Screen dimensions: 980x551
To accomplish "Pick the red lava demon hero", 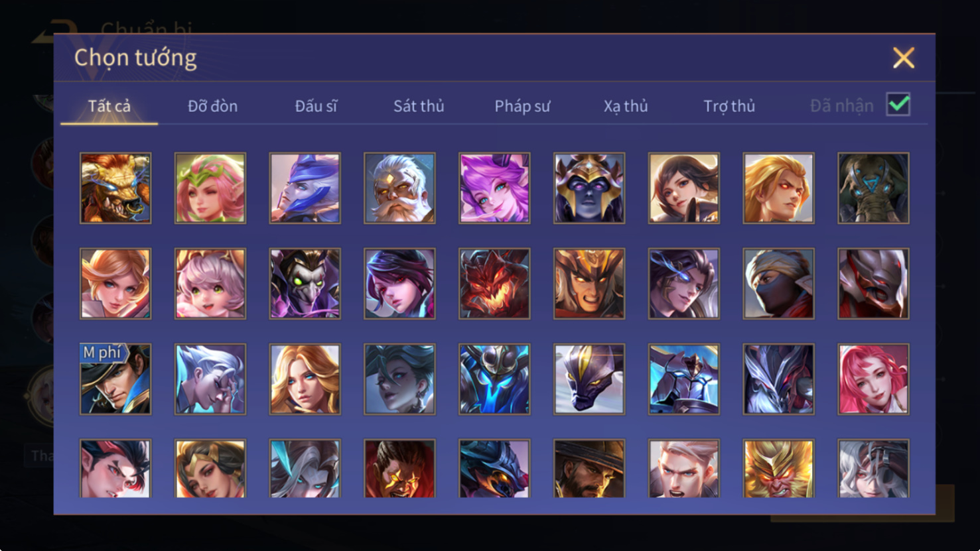I will [x=494, y=284].
